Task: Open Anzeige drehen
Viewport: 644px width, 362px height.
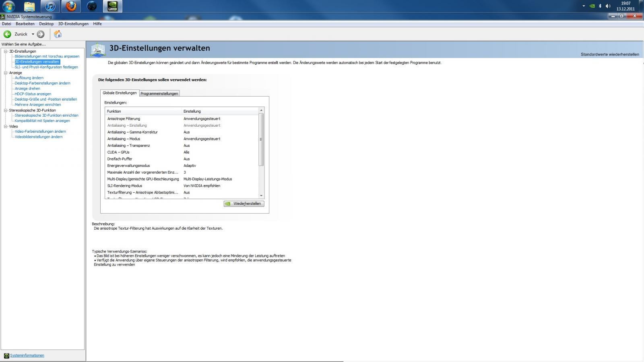Action: pos(27,88)
